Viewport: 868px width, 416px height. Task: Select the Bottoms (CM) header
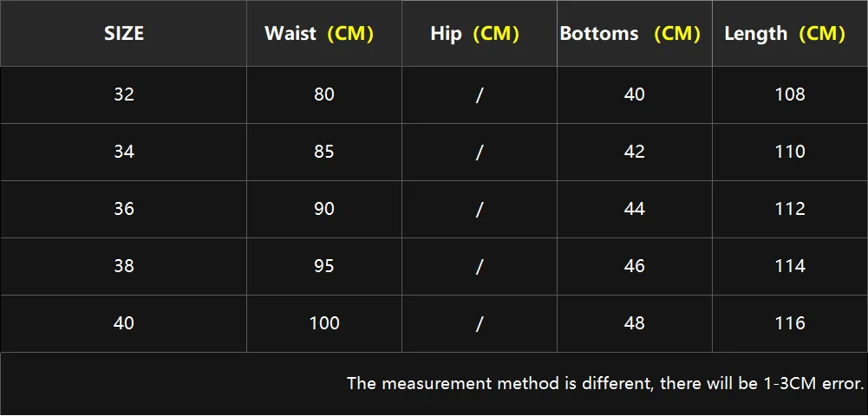coord(635,34)
